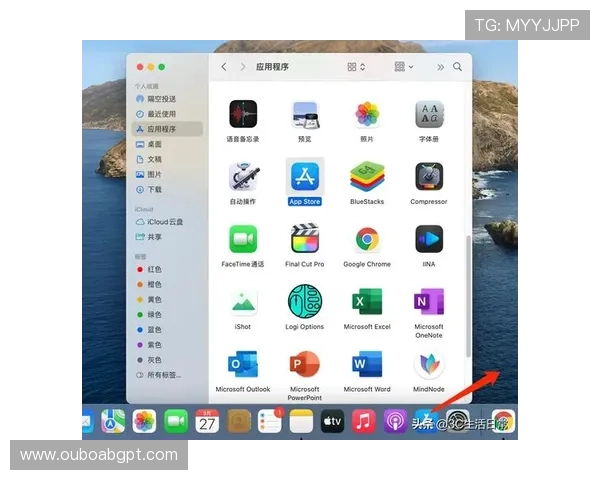Click the Music icon in the Dock

363,422
